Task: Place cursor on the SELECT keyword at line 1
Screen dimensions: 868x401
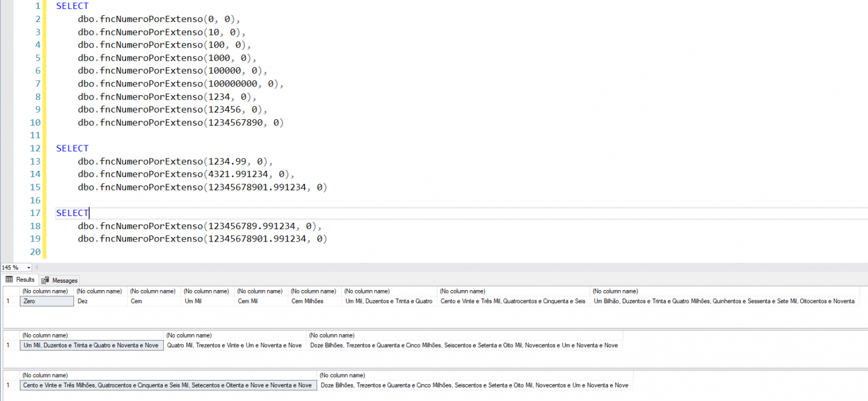Action: click(x=72, y=6)
